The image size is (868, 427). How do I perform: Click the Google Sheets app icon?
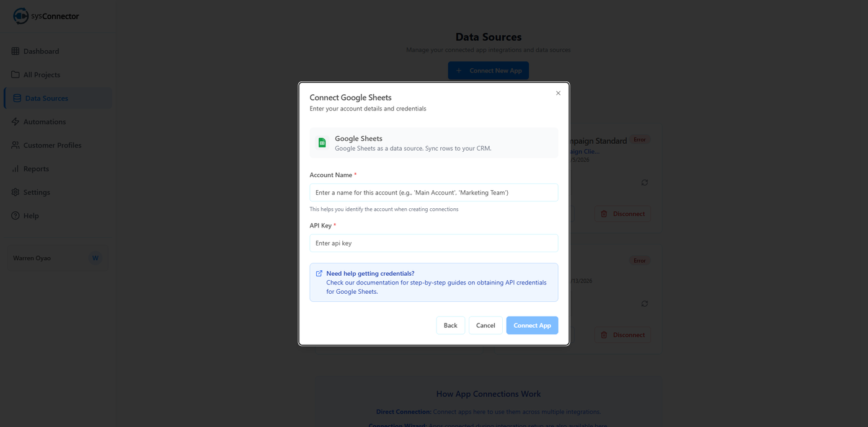322,143
